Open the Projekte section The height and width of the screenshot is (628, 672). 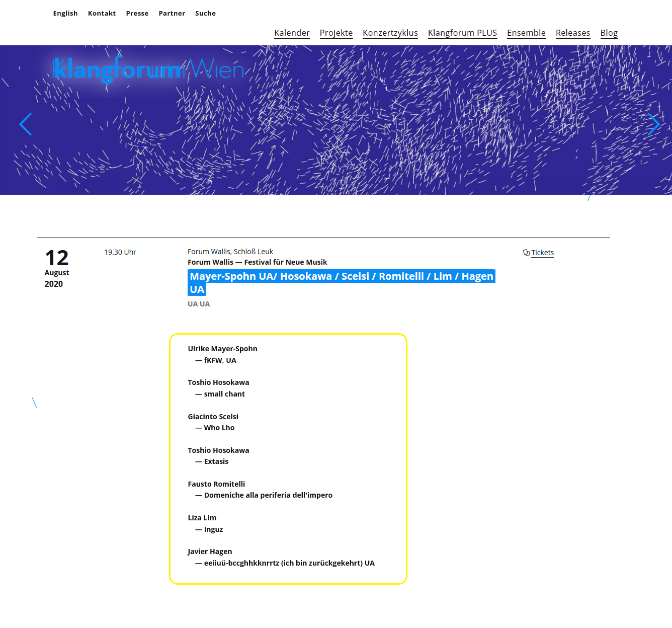pos(336,33)
